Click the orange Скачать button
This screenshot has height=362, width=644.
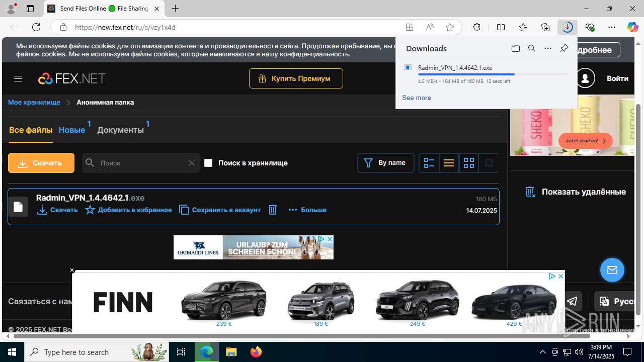41,163
